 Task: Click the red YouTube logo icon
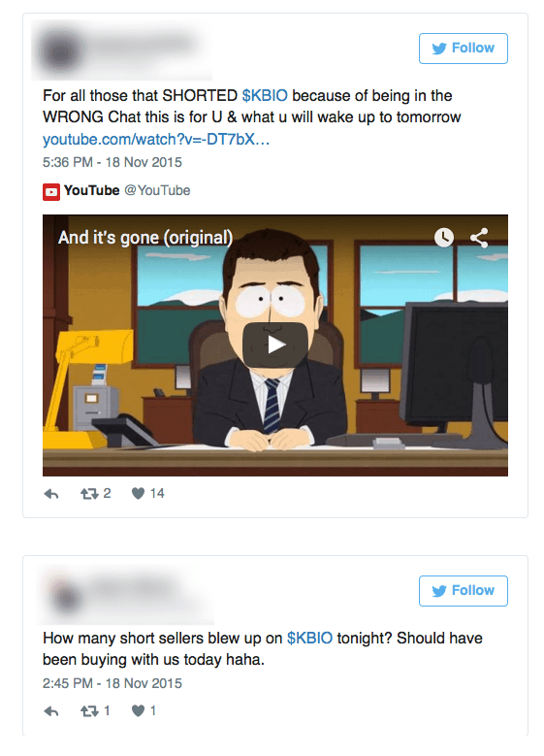pos(51,191)
